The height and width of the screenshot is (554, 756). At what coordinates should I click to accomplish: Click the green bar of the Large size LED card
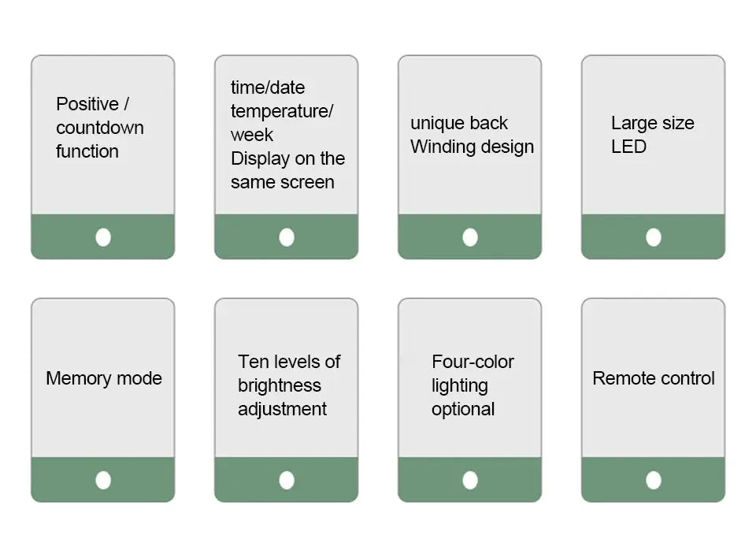(654, 236)
